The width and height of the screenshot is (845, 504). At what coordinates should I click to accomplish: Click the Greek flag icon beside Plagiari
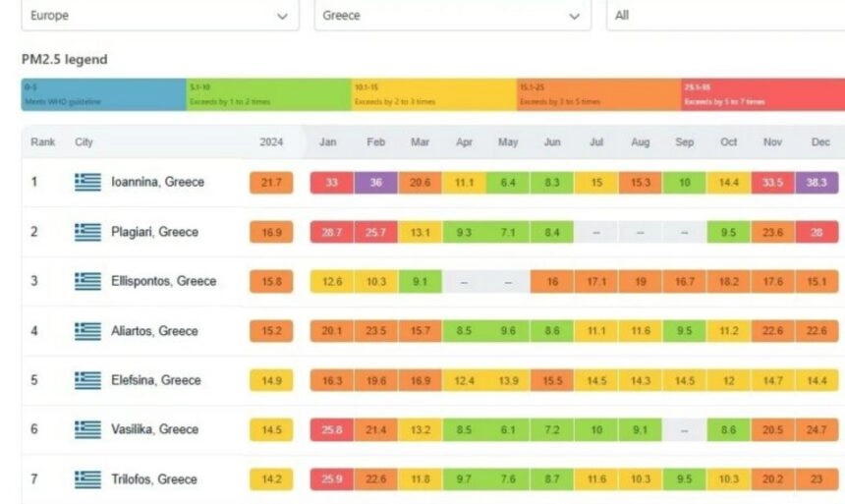tap(87, 232)
